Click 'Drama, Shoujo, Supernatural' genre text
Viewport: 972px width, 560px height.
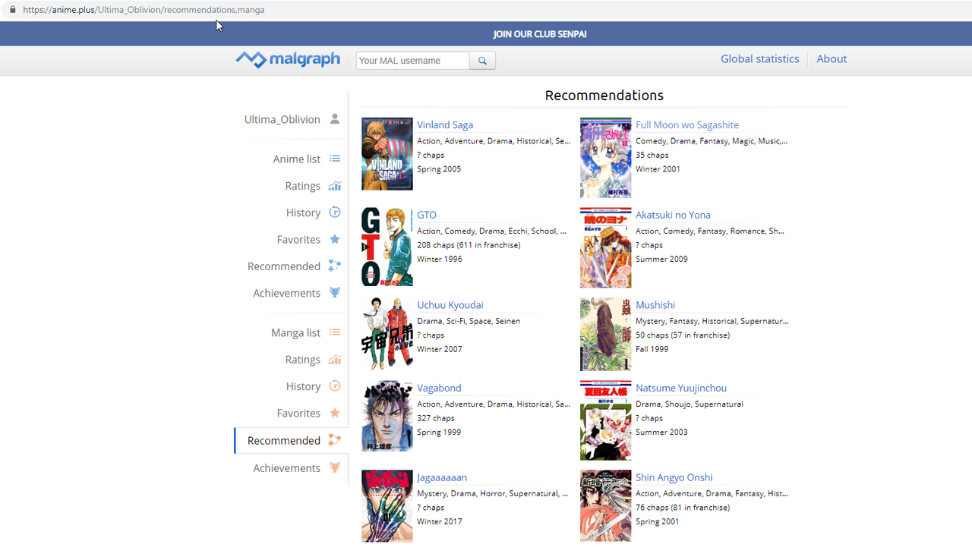(x=690, y=404)
